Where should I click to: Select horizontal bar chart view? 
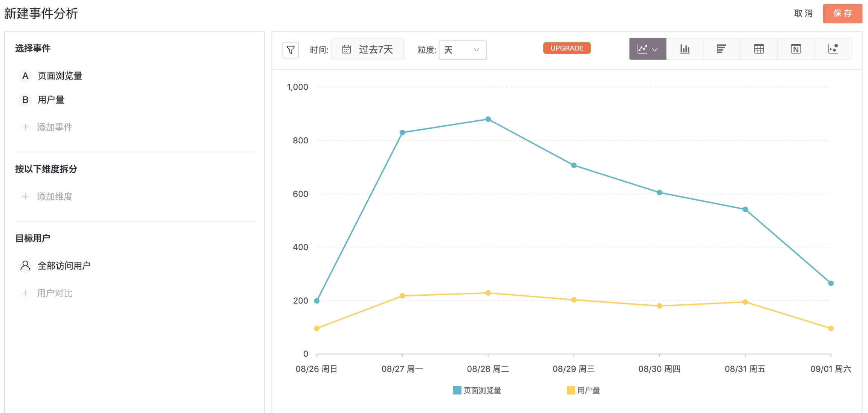pos(721,49)
